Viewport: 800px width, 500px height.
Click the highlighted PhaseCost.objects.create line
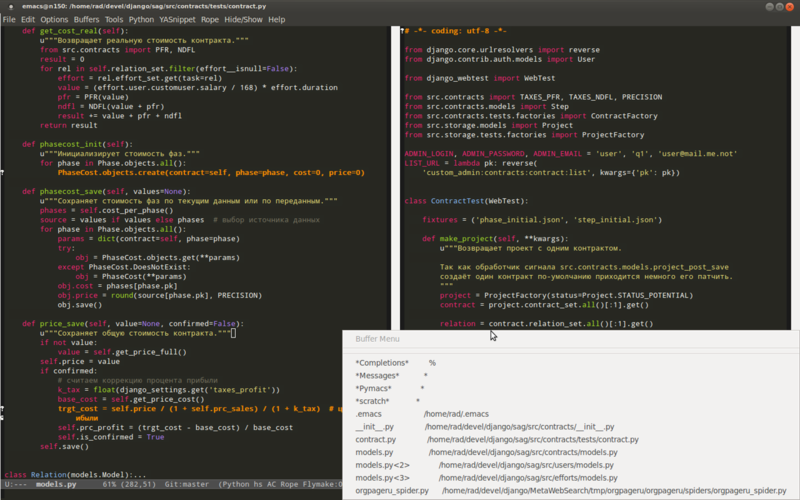click(211, 172)
